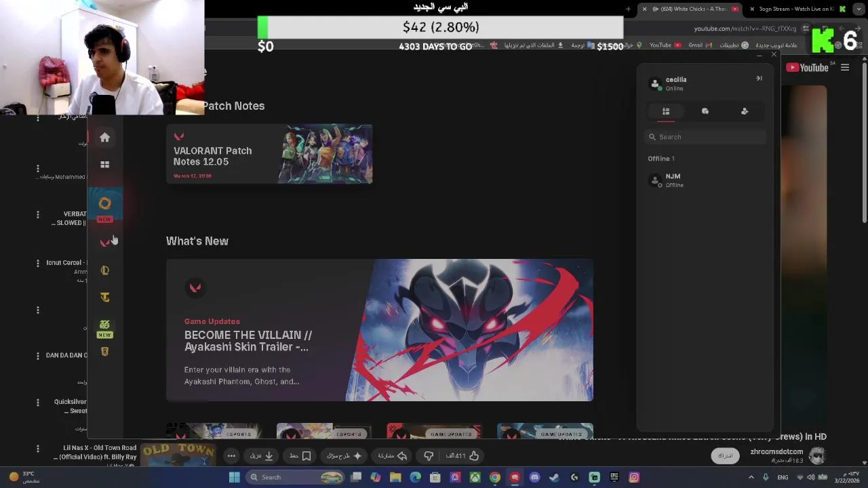
Task: Open the weather widget showing 33°C
Action: click(22, 477)
